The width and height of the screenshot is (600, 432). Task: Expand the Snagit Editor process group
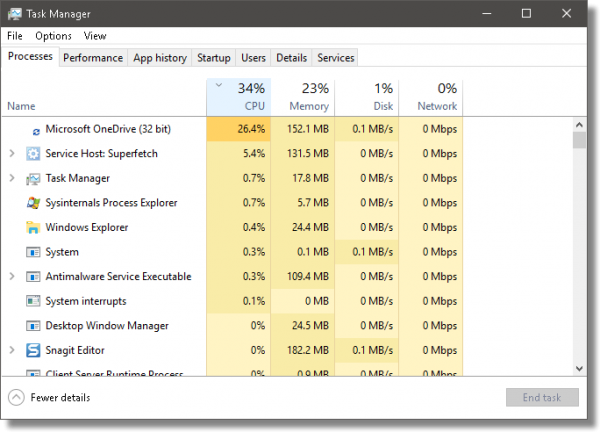[x=12, y=350]
